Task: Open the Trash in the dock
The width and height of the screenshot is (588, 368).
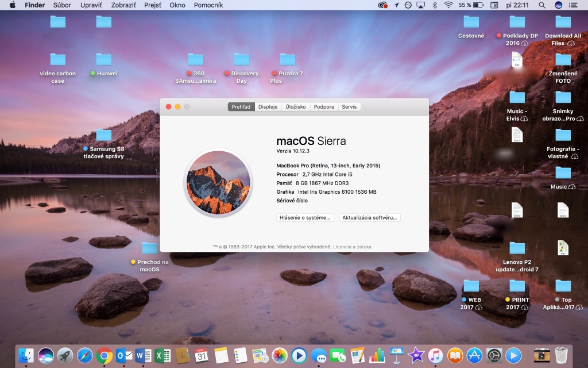Action: (561, 355)
